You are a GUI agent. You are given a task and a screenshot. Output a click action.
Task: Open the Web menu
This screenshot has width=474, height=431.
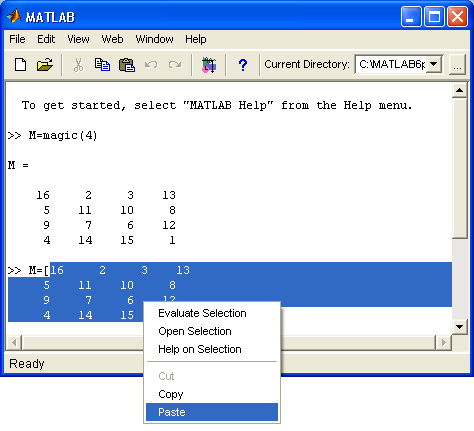[x=112, y=39]
